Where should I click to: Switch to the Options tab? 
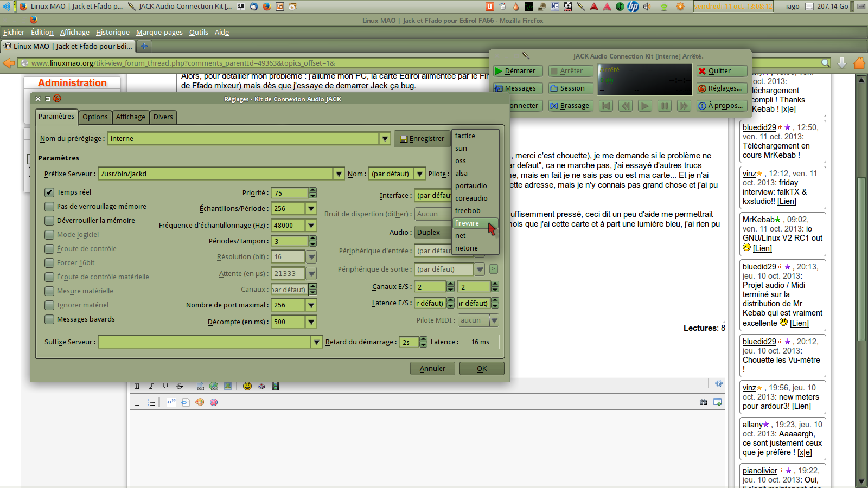point(95,117)
